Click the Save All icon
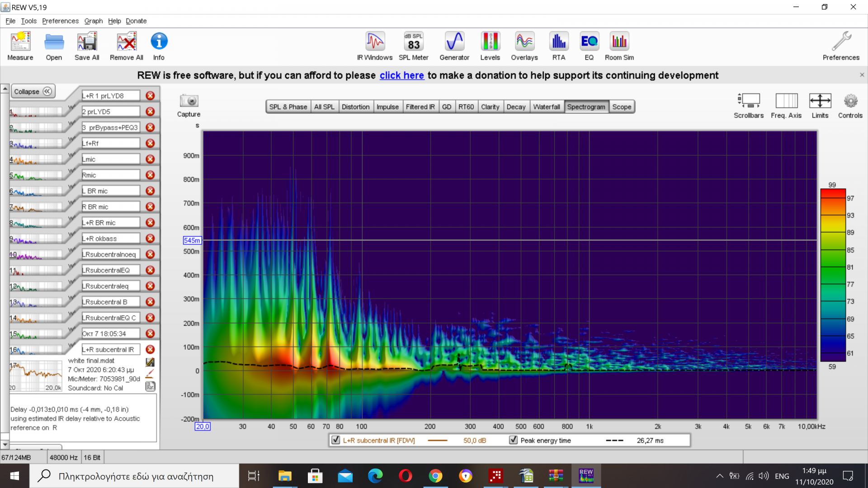 click(x=87, y=46)
